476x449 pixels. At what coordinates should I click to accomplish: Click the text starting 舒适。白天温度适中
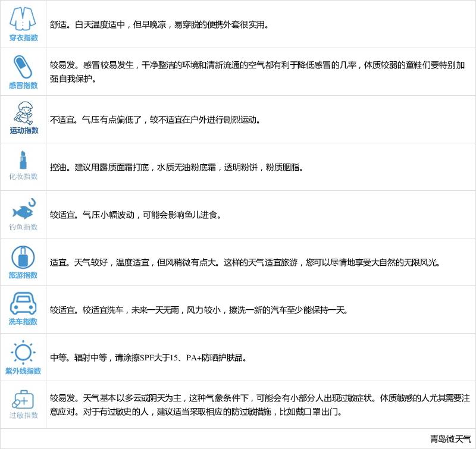159,24
